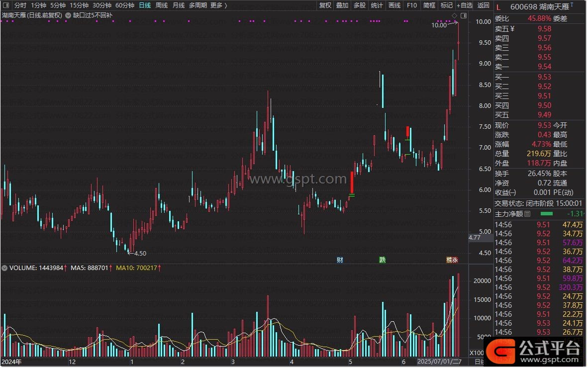Switch to the 周线 weekly chart
Viewport: 588px width, 368px height.
[162, 5]
